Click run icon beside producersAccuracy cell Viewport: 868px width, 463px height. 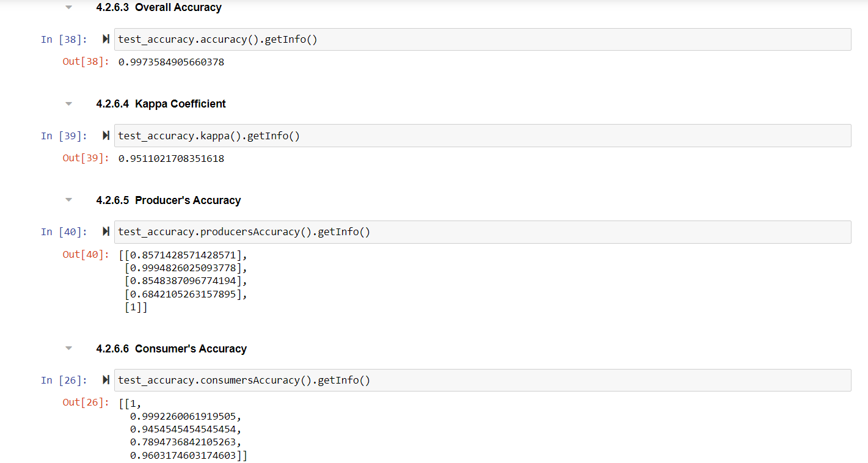point(106,232)
